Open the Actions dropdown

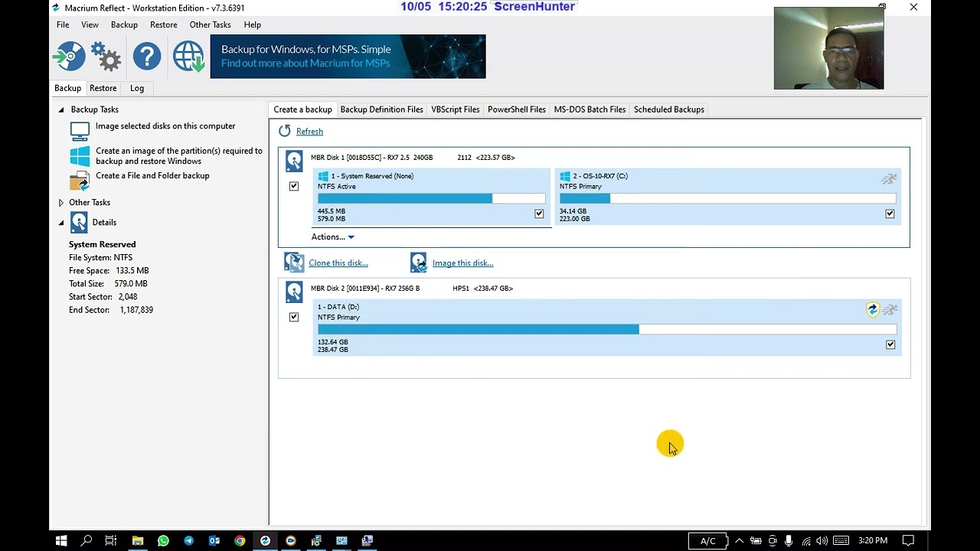(332, 236)
